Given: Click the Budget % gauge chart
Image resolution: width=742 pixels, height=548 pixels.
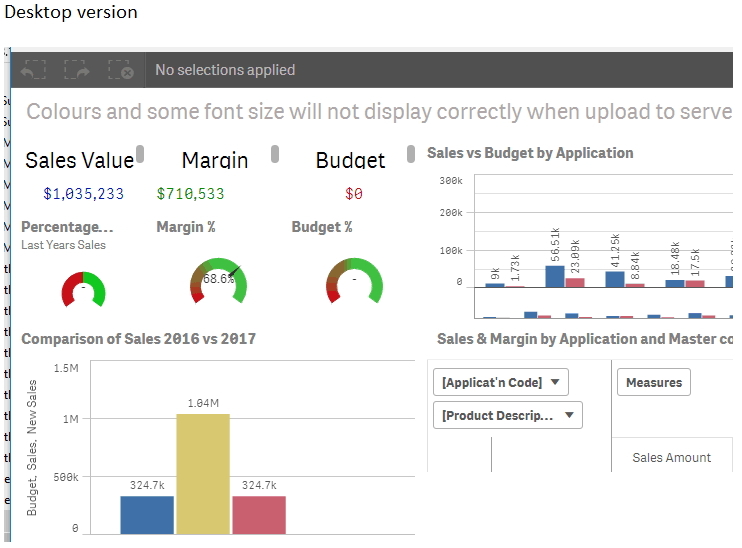Looking at the screenshot, I should (354, 281).
